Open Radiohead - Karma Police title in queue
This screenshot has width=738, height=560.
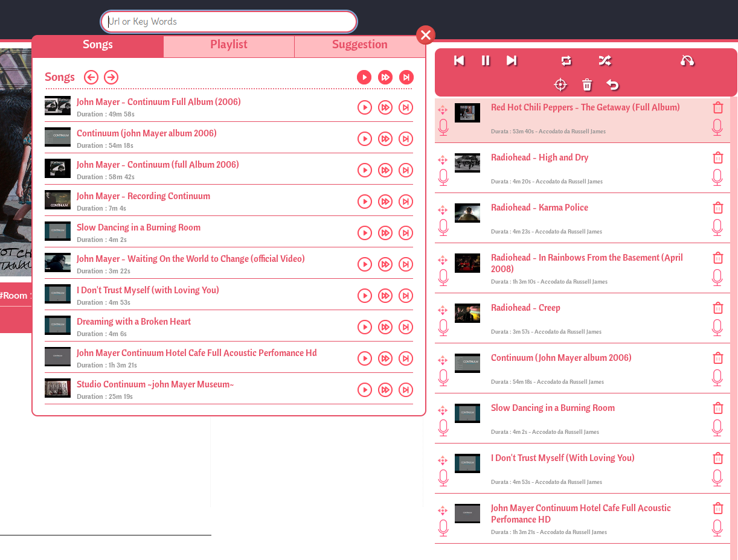[539, 208]
